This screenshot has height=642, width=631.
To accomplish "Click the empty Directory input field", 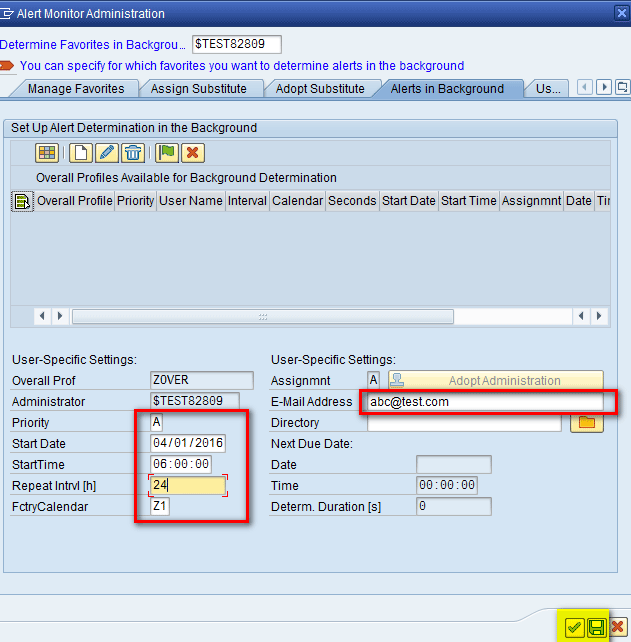I will click(464, 423).
